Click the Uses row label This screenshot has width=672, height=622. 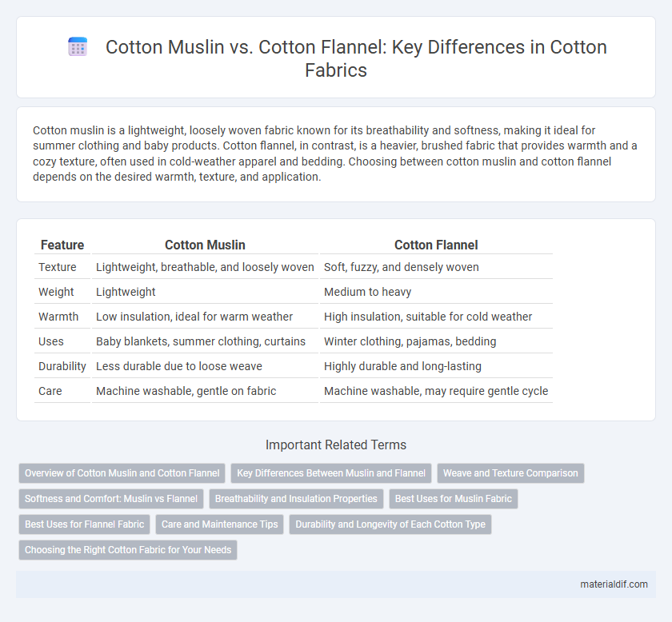point(51,341)
